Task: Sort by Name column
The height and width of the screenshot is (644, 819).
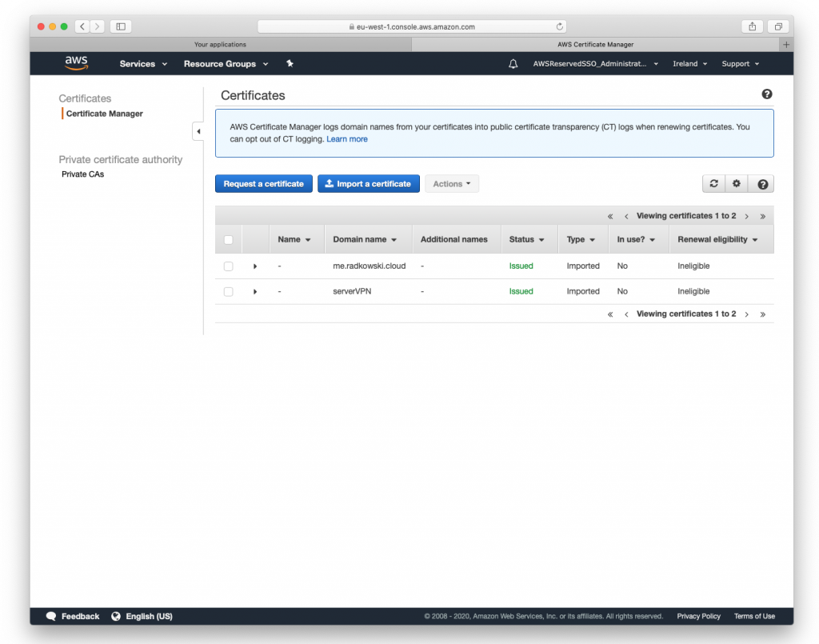Action: (x=294, y=239)
